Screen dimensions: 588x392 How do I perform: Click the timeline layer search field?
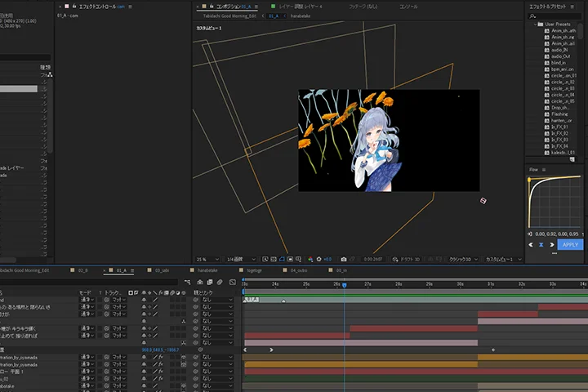tap(89, 282)
